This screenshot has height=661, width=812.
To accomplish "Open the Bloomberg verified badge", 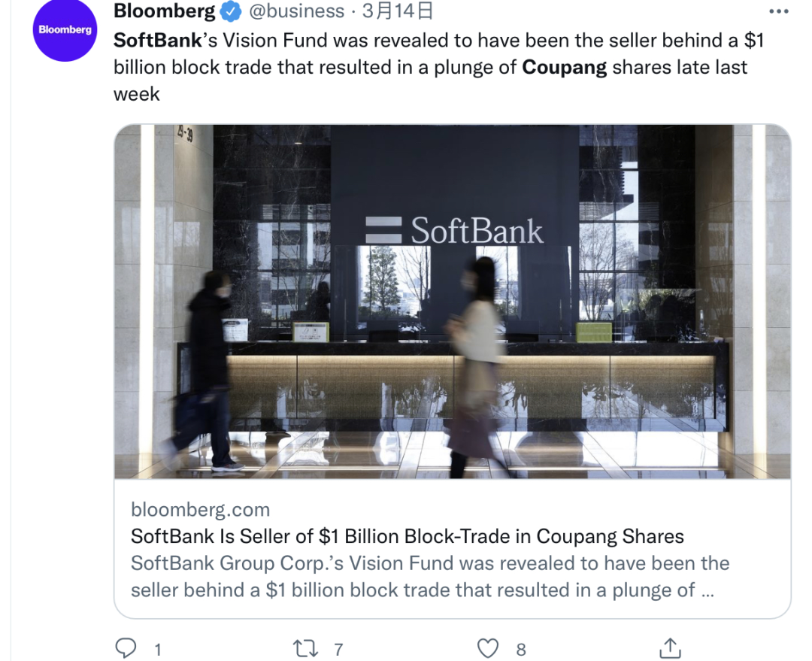I will [x=231, y=11].
